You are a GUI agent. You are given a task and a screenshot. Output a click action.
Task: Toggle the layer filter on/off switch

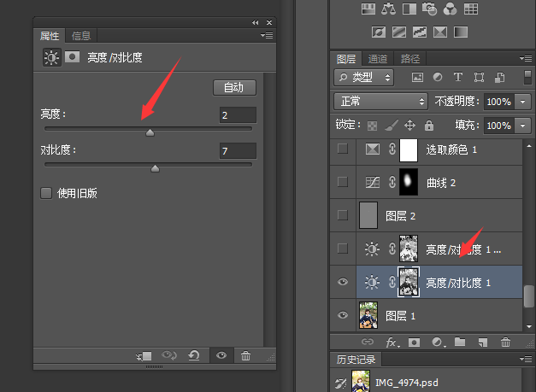tap(527, 77)
